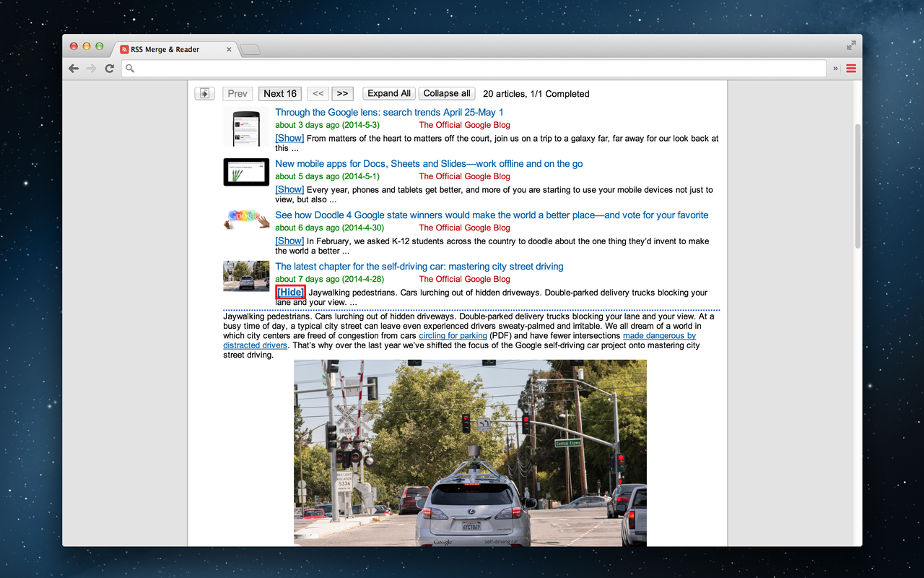Click 'The Official Google Blog' under Google lens
The width and height of the screenshot is (924, 578).
click(x=464, y=125)
